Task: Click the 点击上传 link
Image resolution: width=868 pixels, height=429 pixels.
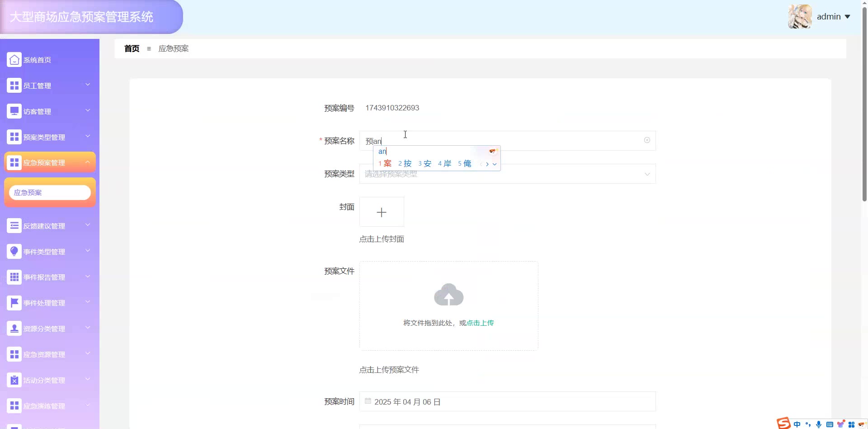Action: pos(480,323)
